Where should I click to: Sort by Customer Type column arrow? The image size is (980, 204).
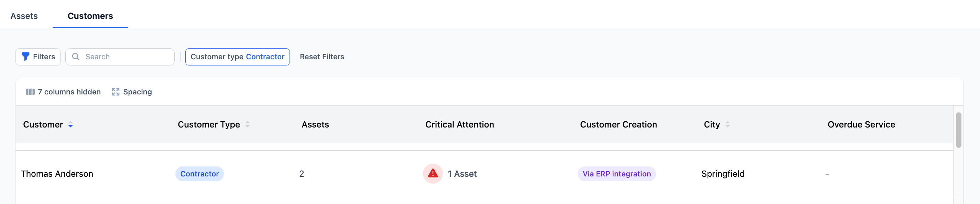tap(248, 125)
